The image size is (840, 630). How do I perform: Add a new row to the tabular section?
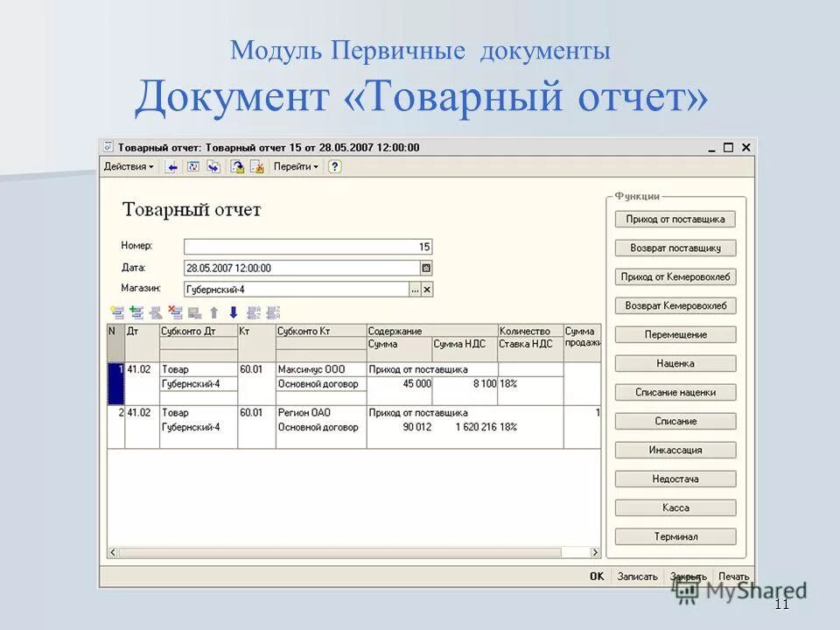118,311
